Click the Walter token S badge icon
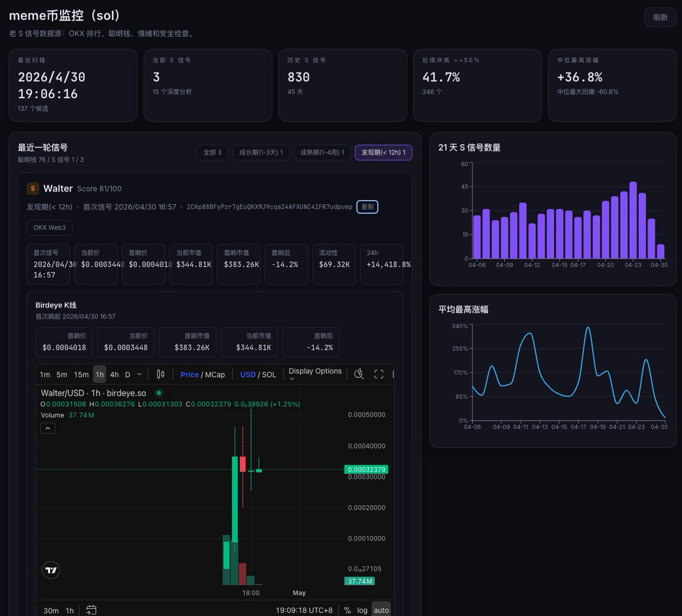The image size is (682, 616). click(33, 189)
